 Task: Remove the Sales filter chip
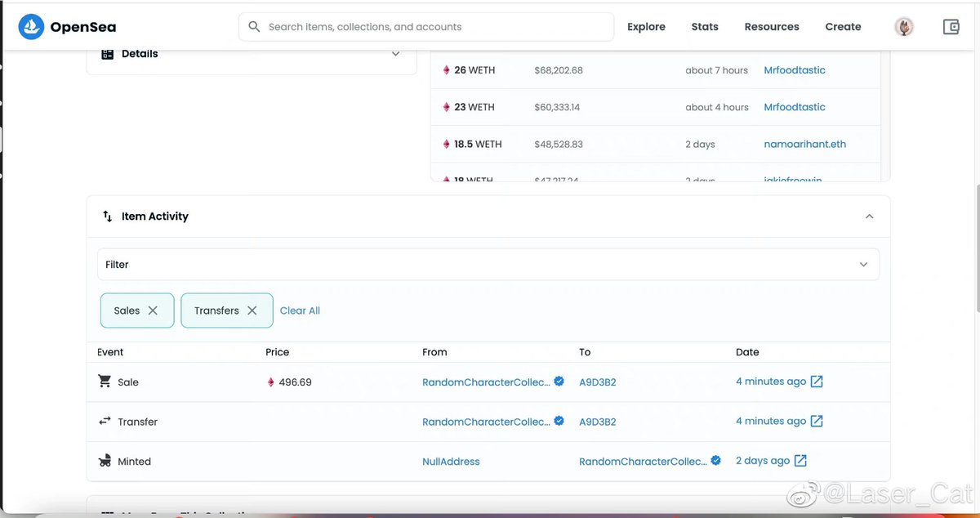pos(153,310)
